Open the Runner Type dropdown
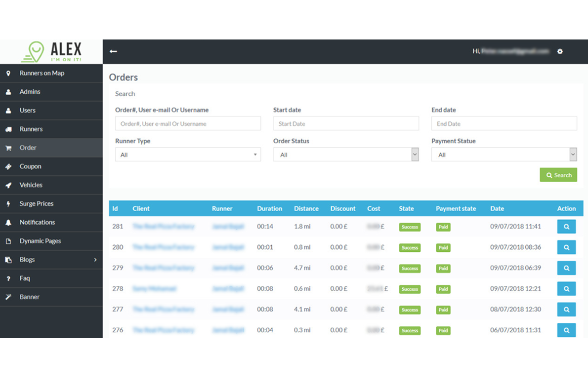This screenshot has height=389, width=588. click(188, 155)
